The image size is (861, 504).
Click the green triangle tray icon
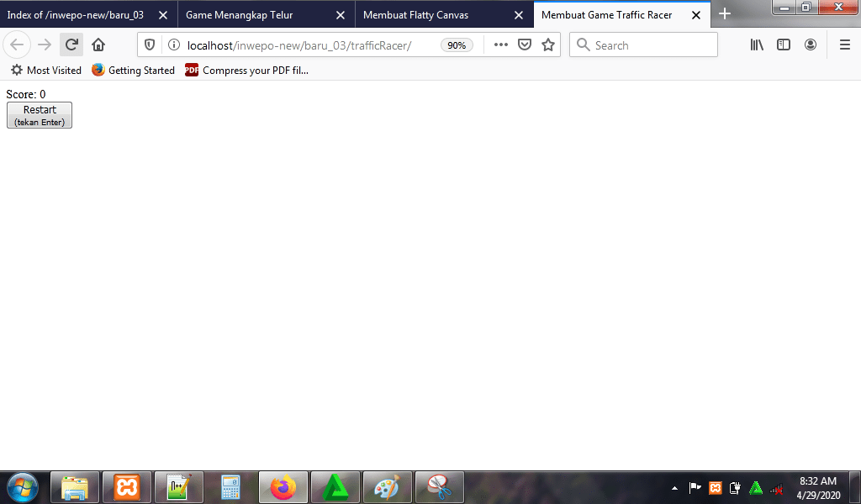pos(756,487)
